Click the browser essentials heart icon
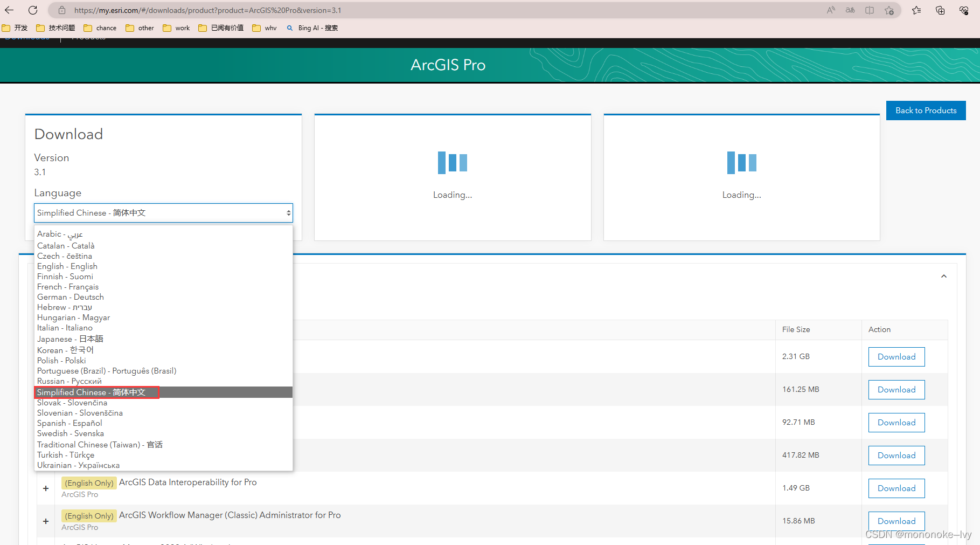 [x=964, y=10]
